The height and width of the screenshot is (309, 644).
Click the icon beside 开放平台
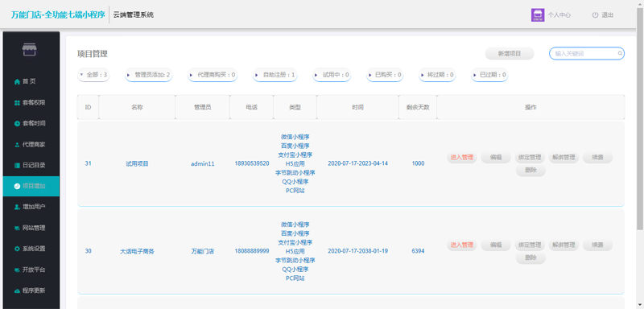(17, 270)
